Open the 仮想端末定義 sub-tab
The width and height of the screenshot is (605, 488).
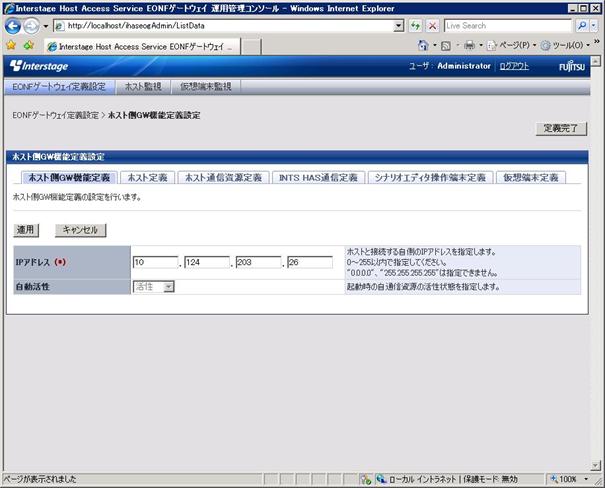click(531, 177)
